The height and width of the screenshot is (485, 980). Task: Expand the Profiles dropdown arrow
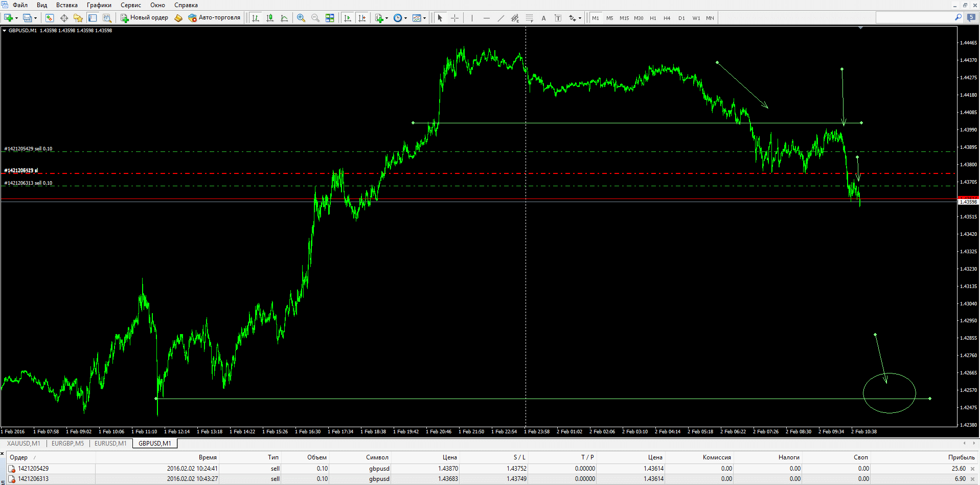(x=35, y=18)
